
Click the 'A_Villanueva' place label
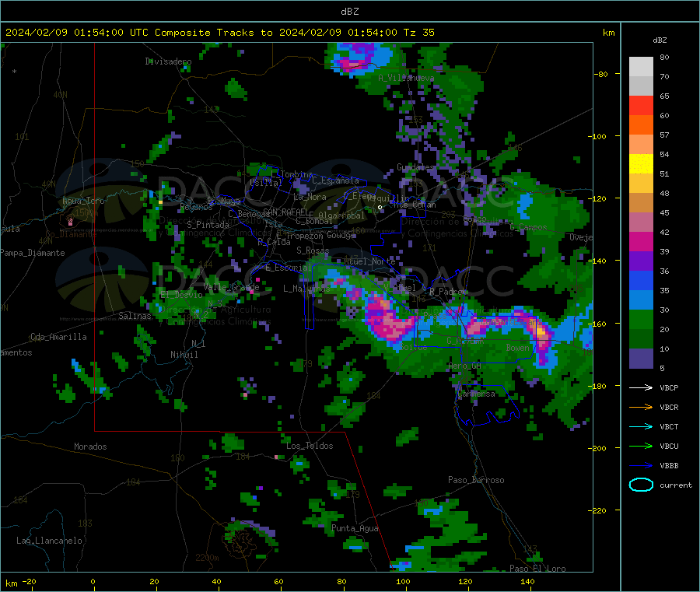pyautogui.click(x=406, y=78)
